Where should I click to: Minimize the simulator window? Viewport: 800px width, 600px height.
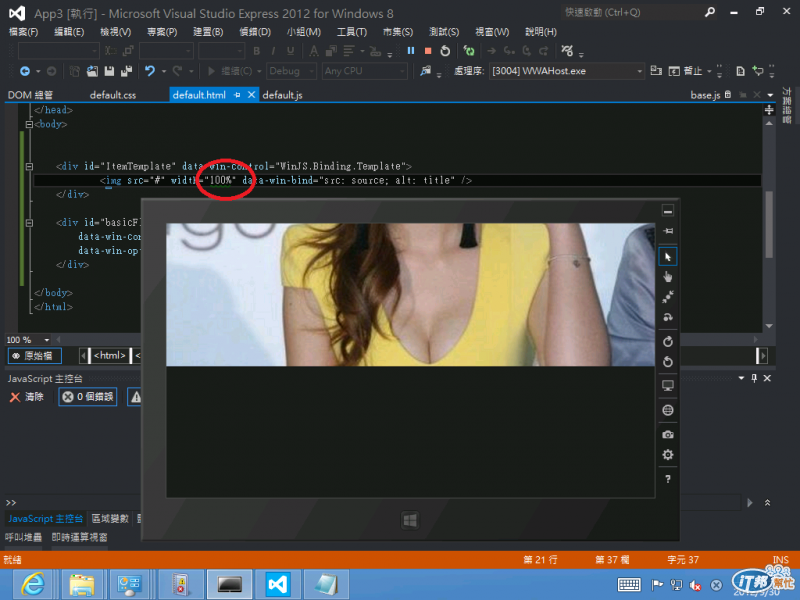pyautogui.click(x=668, y=211)
